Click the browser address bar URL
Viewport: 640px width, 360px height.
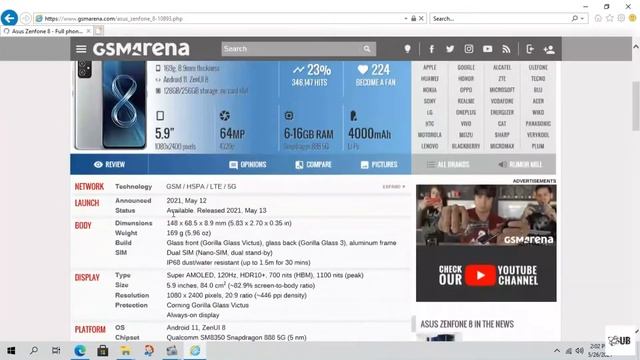tap(113, 18)
